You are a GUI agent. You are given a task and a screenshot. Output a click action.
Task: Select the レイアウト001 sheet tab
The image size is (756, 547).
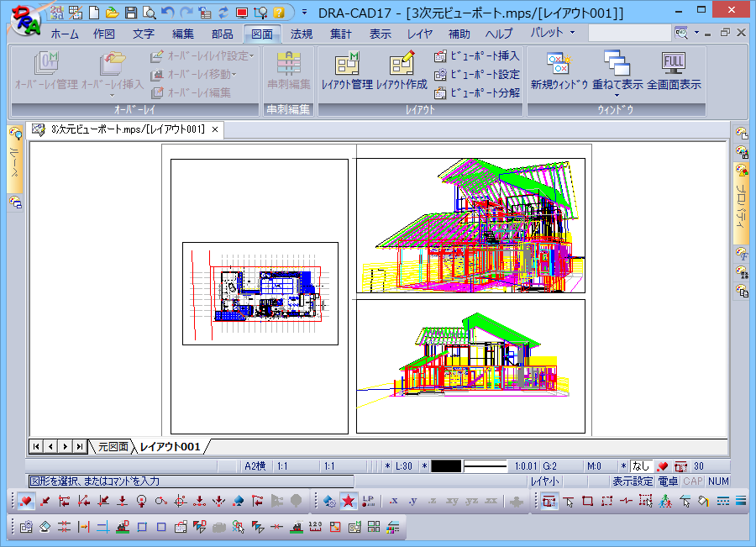click(171, 447)
